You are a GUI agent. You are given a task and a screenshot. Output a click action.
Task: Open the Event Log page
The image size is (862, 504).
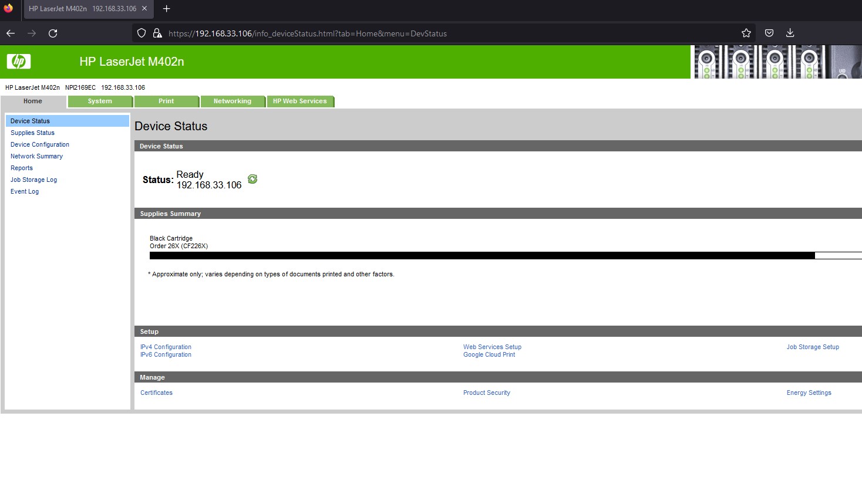point(25,191)
